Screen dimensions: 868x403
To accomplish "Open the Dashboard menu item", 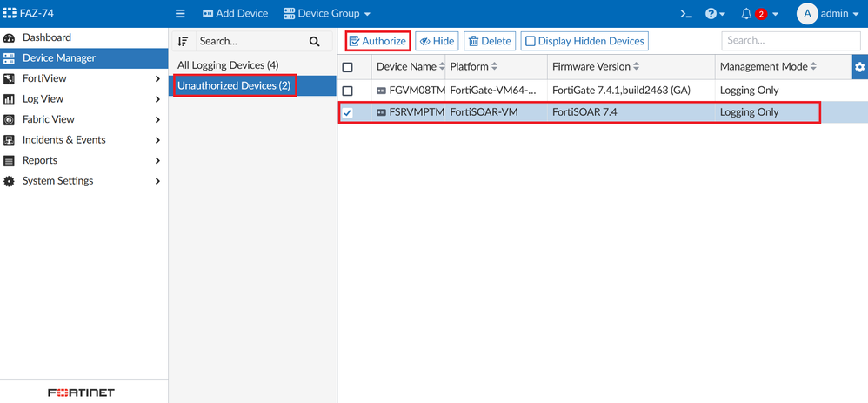I will 84,37.
